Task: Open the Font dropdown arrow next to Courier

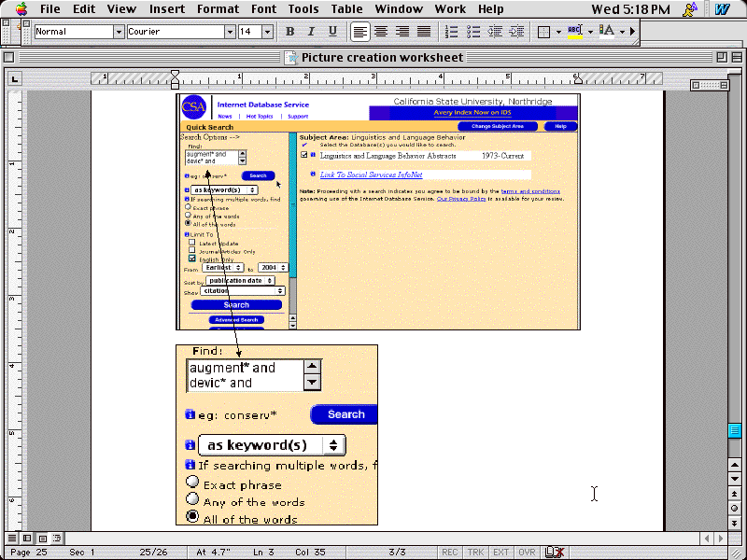Action: [x=230, y=32]
